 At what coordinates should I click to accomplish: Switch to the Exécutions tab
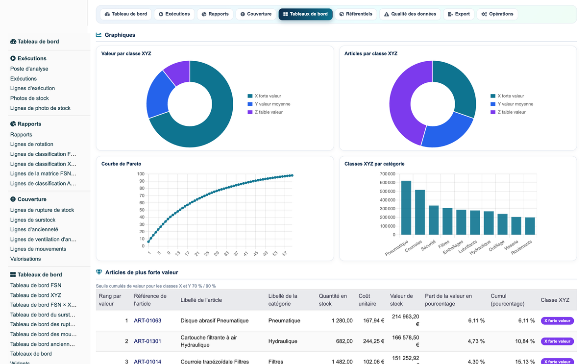(x=174, y=14)
